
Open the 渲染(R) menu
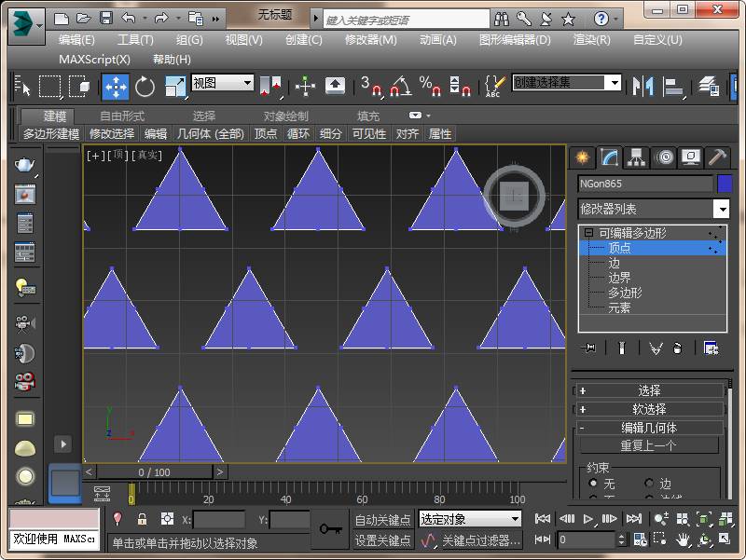(591, 40)
